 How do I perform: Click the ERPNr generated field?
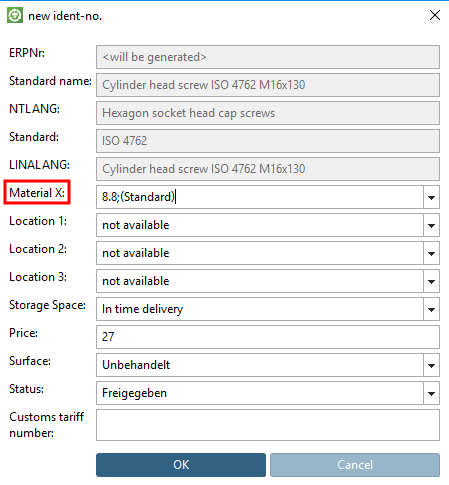click(268, 57)
